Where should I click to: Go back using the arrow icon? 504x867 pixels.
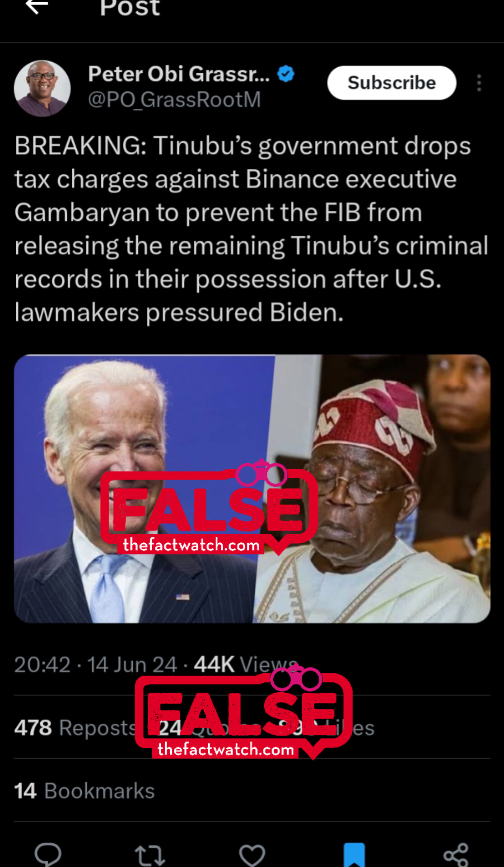37,6
